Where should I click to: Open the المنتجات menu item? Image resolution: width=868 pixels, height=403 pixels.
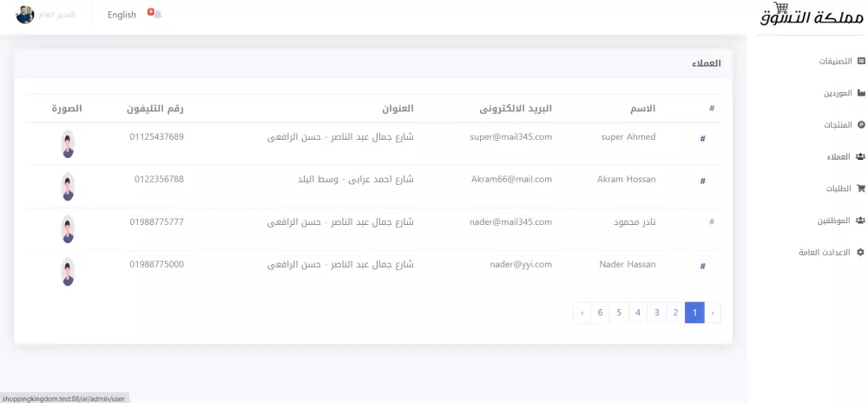coord(838,124)
